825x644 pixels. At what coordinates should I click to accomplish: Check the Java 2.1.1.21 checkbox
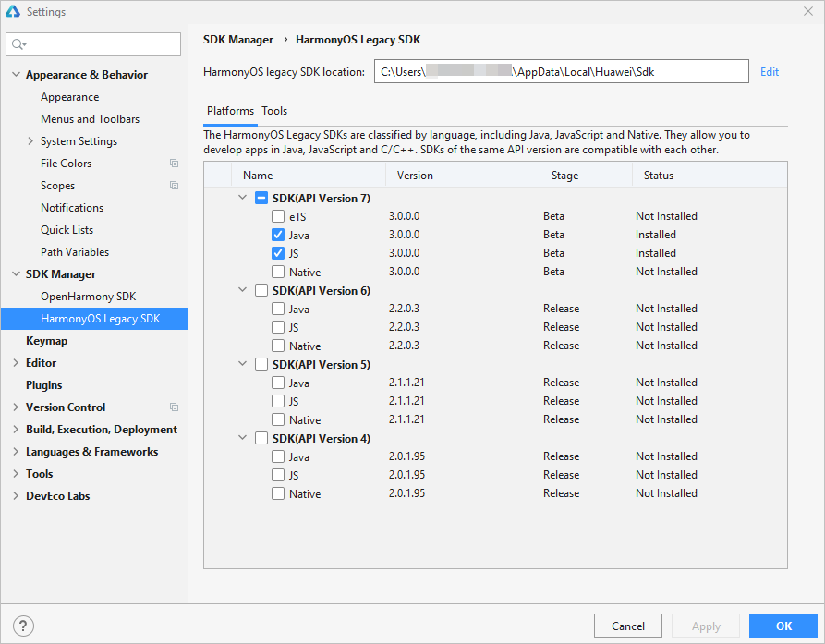pyautogui.click(x=278, y=383)
